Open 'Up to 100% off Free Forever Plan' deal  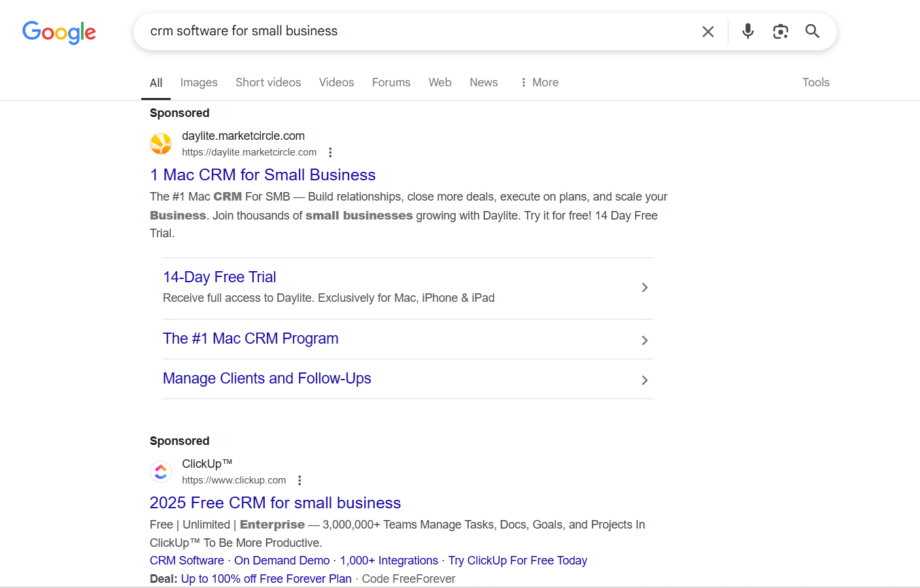266,579
